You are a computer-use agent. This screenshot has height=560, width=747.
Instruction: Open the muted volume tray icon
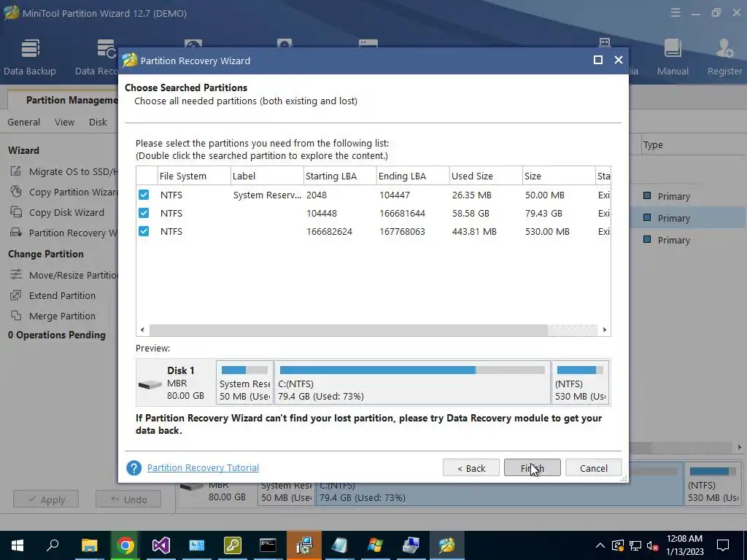[x=653, y=545]
